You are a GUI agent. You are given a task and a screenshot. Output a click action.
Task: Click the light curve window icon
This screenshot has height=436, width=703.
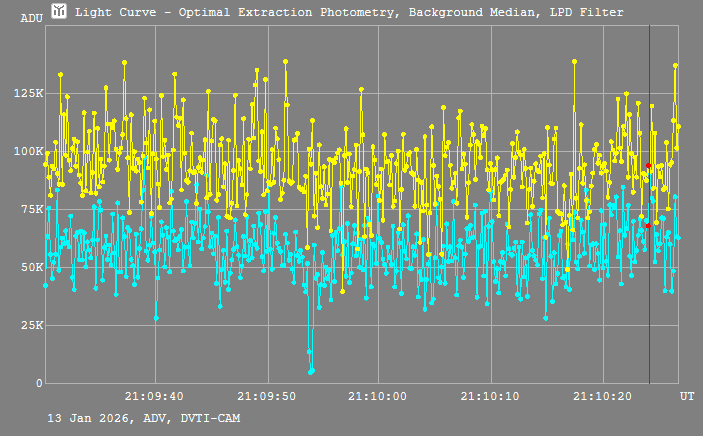(x=60, y=12)
